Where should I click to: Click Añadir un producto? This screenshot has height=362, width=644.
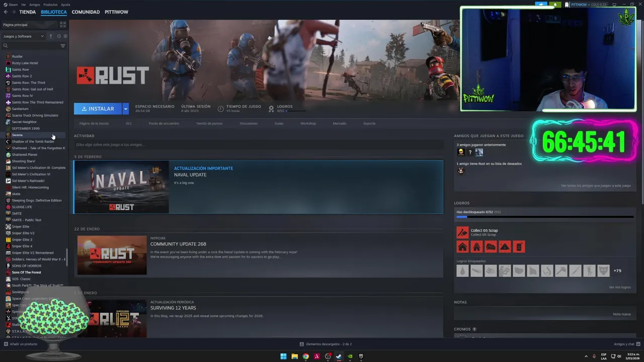(21, 344)
